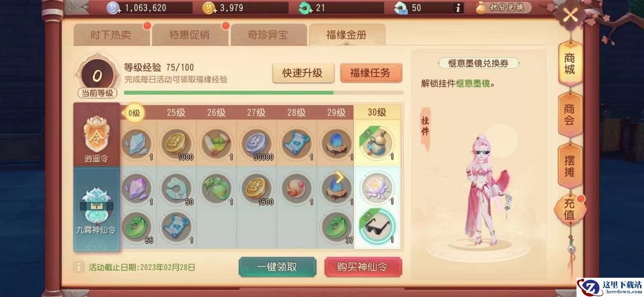Select the green fruit reward under level 26
This screenshot has width=644, height=297.
click(217, 188)
